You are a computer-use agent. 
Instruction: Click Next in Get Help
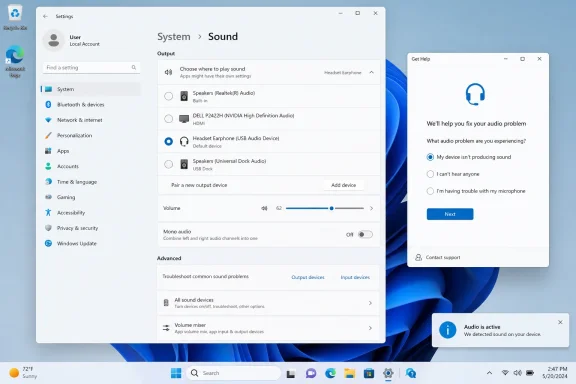[450, 214]
